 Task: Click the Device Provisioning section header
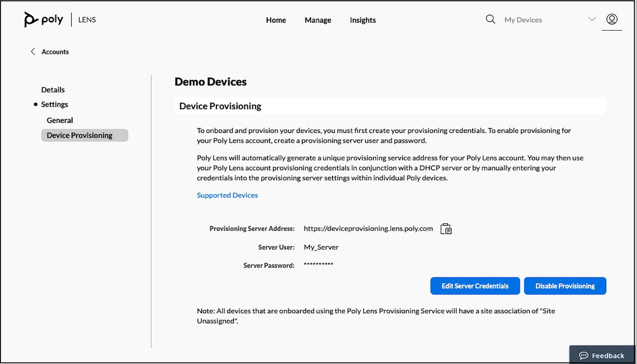(x=220, y=105)
